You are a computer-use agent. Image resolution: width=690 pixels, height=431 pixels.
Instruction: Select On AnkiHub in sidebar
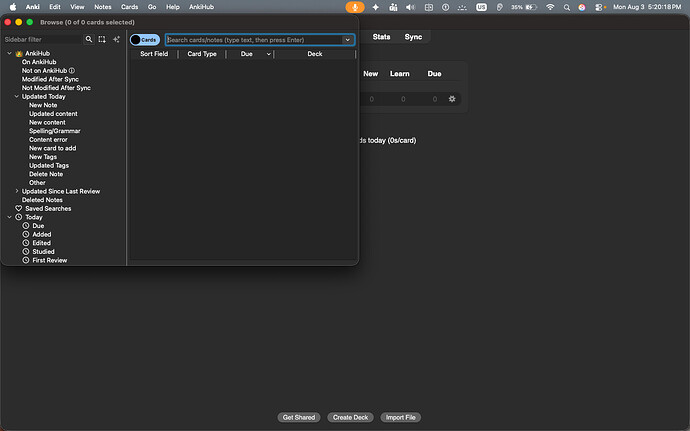click(x=39, y=62)
